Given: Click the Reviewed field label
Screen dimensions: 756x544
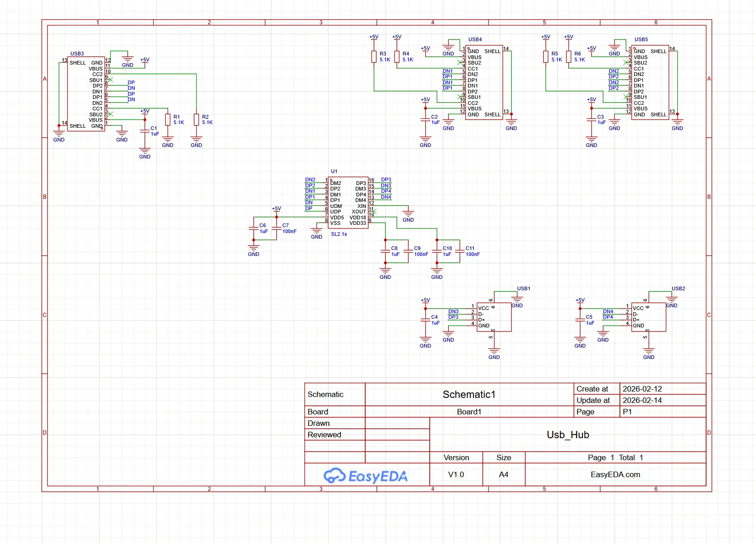Looking at the screenshot, I should pos(324,435).
